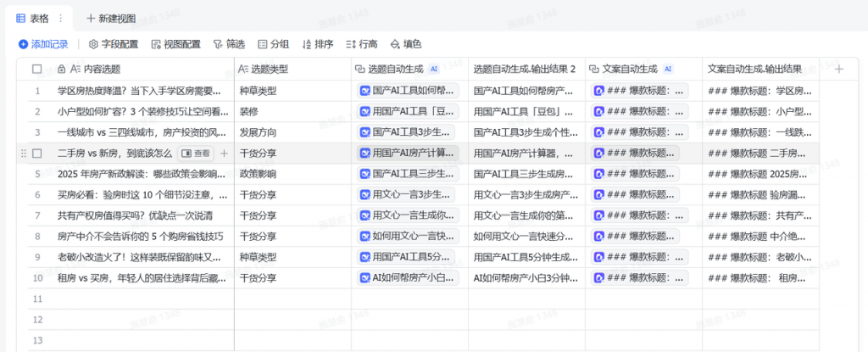The image size is (868, 352).
Task: Open the 筛选 filter option
Action: pyautogui.click(x=229, y=44)
